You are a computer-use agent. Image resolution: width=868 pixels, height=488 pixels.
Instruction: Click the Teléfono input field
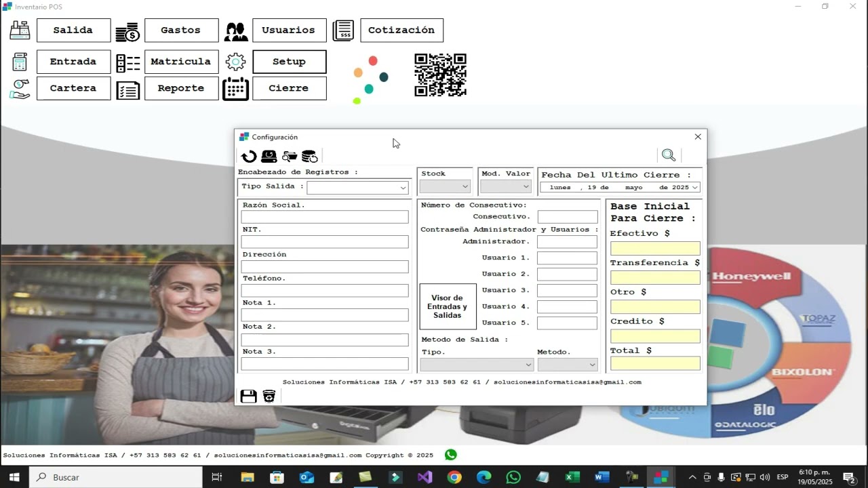(x=325, y=290)
